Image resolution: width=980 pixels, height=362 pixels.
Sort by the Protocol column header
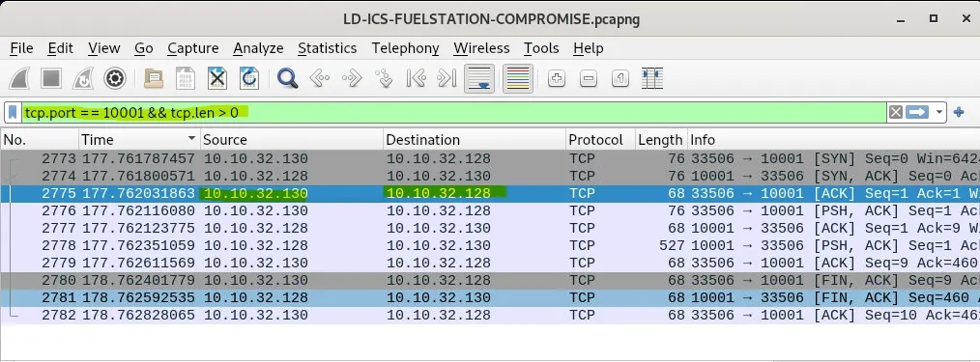pos(600,140)
